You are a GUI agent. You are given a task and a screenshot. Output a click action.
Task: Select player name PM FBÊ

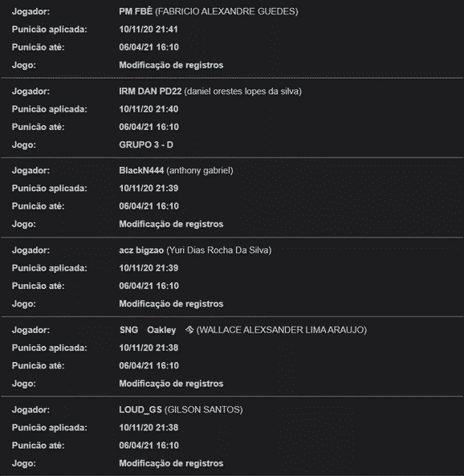point(136,11)
